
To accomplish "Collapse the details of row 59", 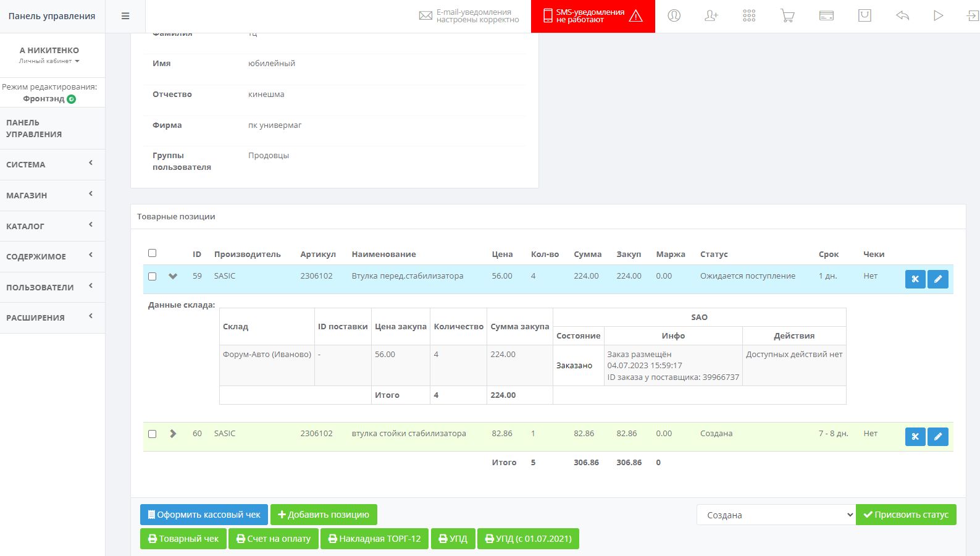I will click(x=173, y=276).
